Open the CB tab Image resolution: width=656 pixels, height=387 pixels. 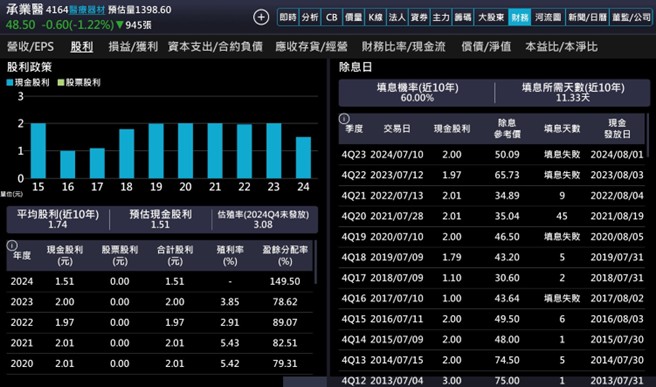pyautogui.click(x=332, y=18)
